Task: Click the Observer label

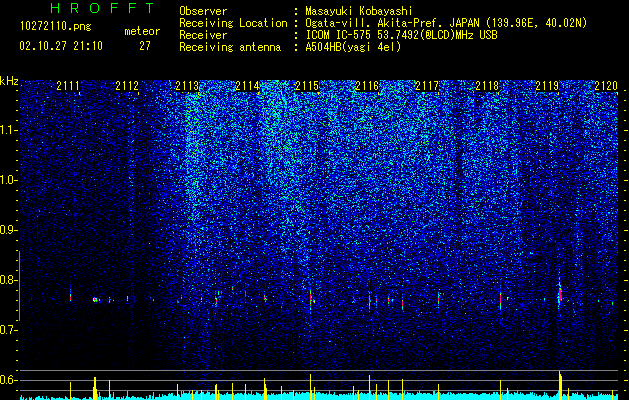Action: (203, 12)
